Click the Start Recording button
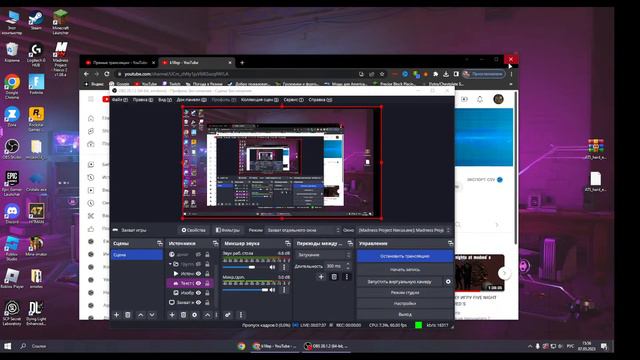 (x=404, y=269)
